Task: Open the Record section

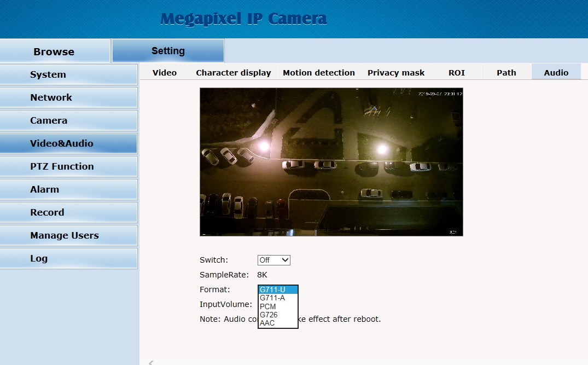Action: coord(68,212)
